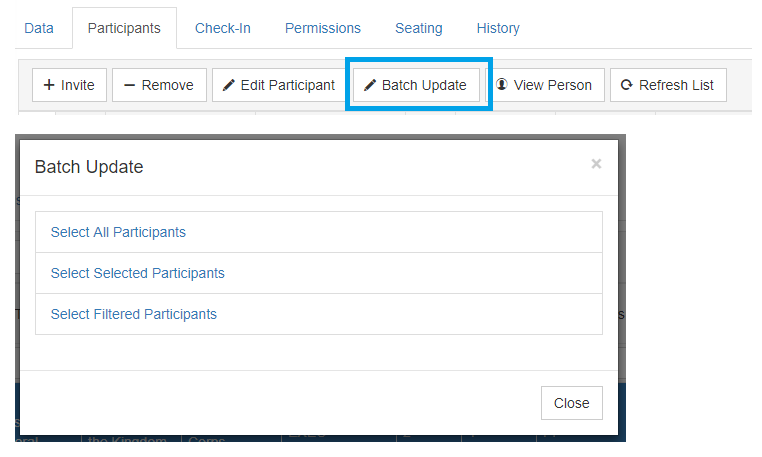Viewport: 762px width, 457px height.
Task: Open the Data tab
Action: (x=39, y=28)
